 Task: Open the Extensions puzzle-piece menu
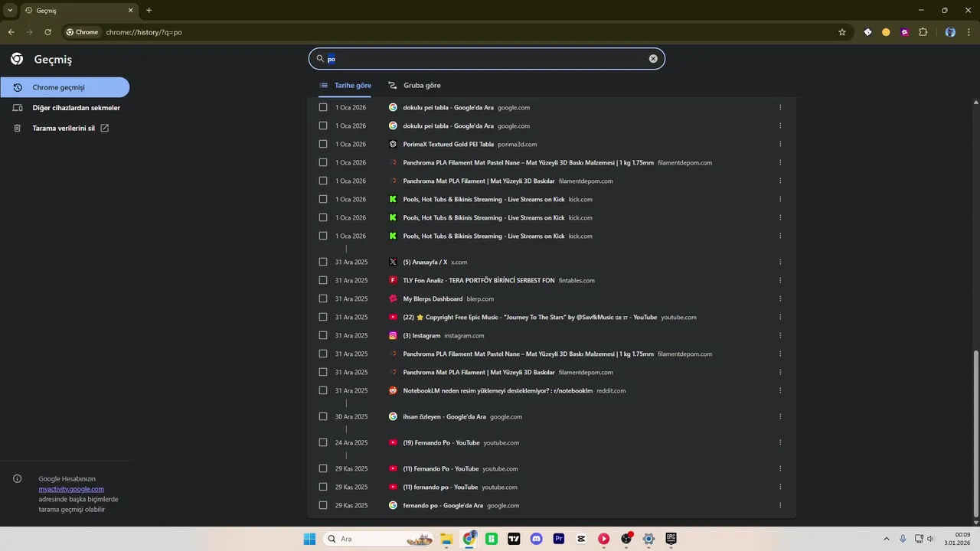pos(923,32)
